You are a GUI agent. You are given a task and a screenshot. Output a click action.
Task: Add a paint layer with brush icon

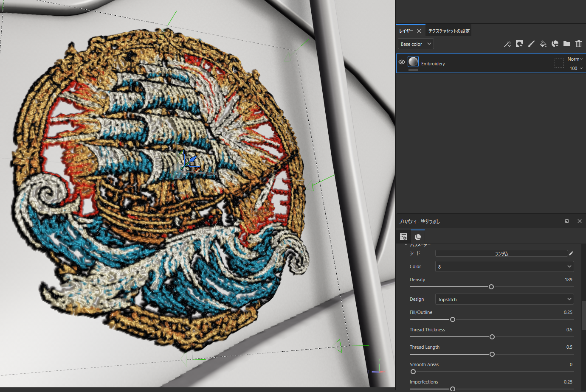tap(531, 44)
